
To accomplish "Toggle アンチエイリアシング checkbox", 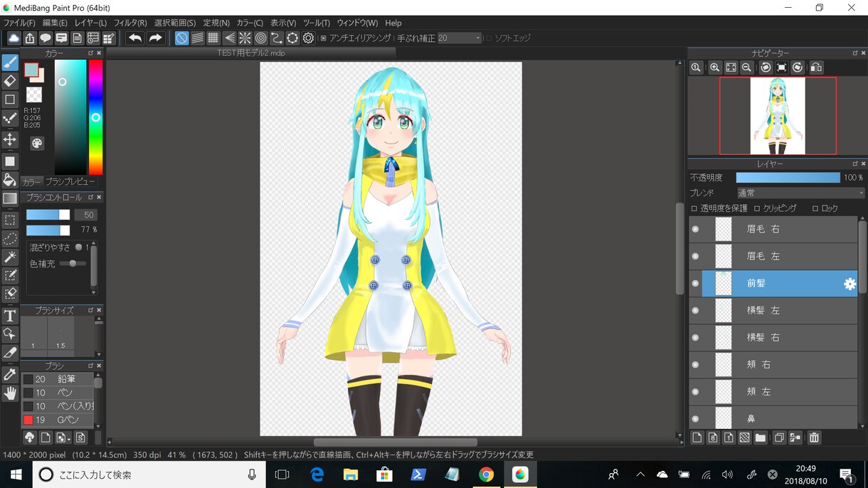I will [323, 38].
